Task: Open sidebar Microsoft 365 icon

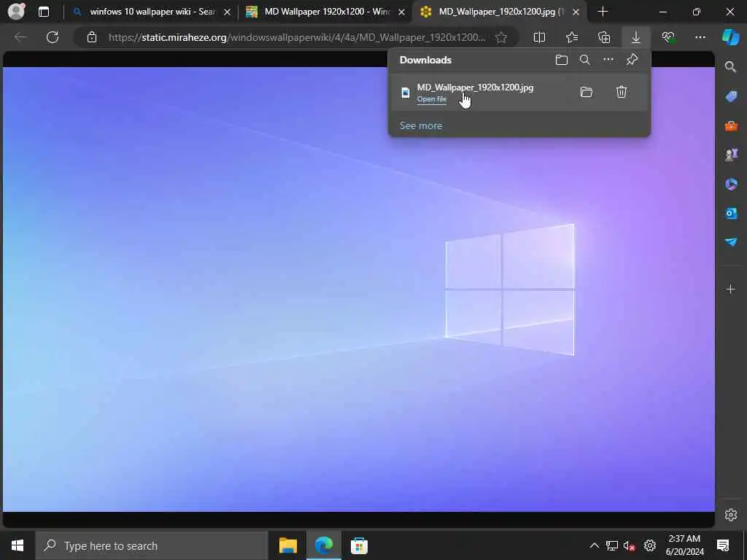Action: pos(731,184)
